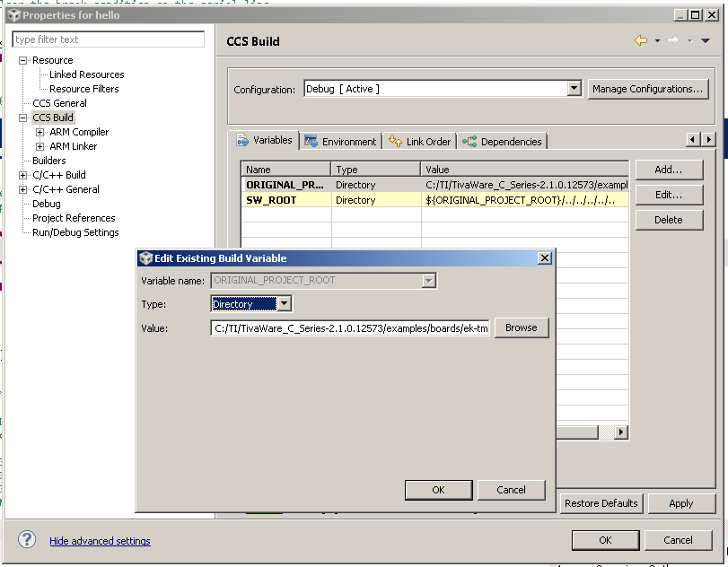The image size is (728, 567).
Task: Click the back navigation arrow icon
Action: pos(641,41)
